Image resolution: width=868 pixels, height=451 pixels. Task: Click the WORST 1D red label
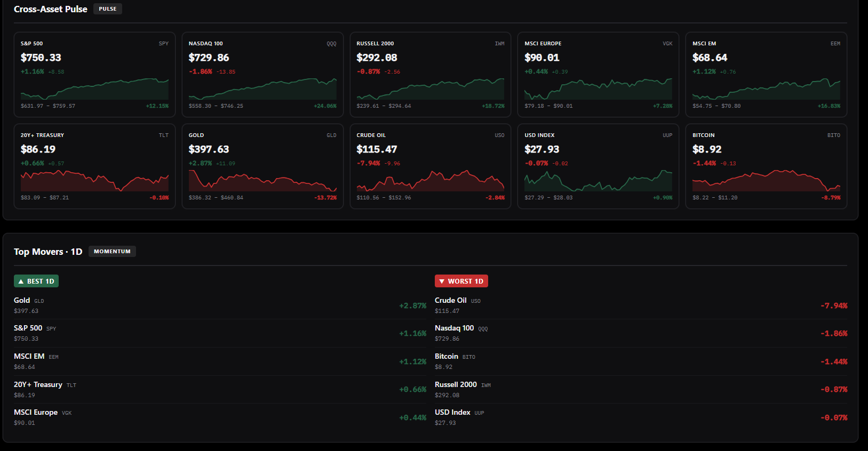(461, 281)
